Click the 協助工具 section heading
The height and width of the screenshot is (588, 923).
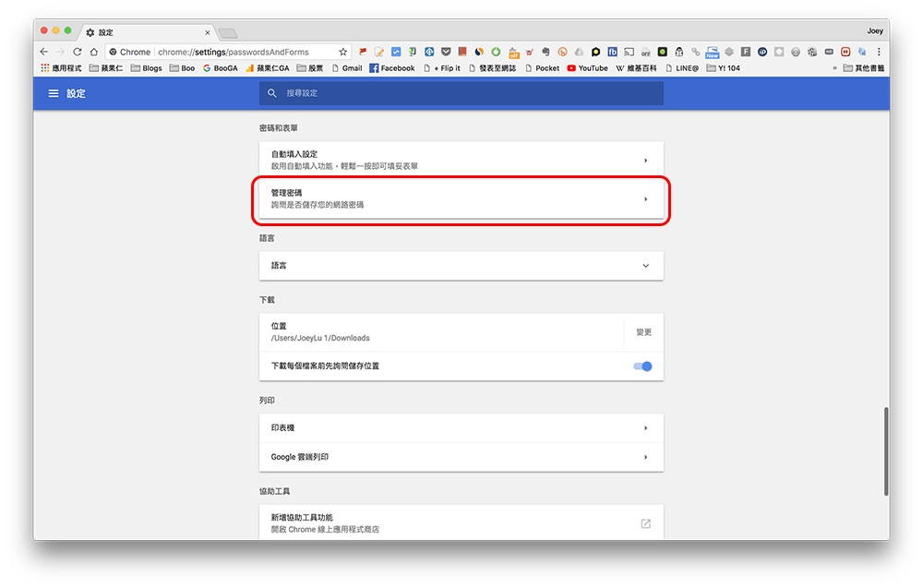coord(275,491)
